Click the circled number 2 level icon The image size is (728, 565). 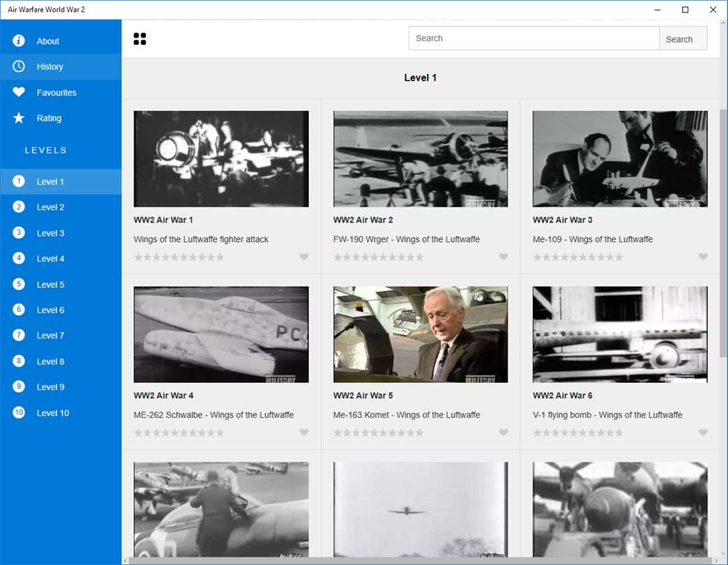[x=19, y=207]
